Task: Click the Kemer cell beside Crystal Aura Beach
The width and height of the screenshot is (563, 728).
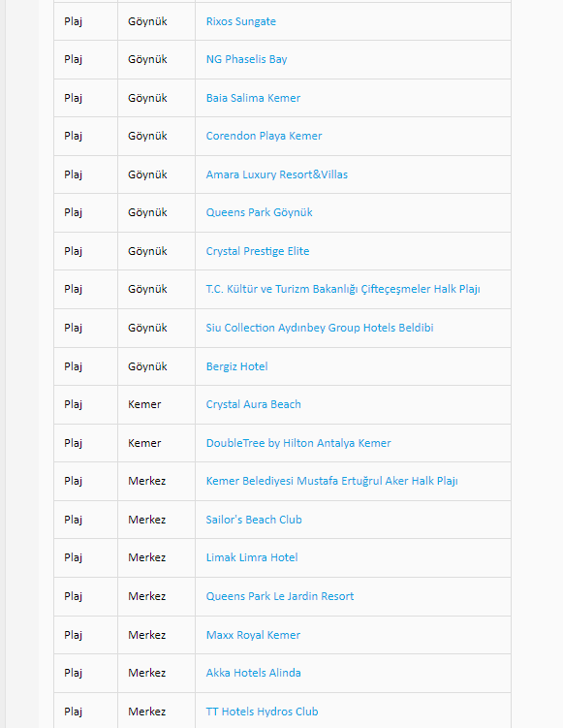Action: (x=156, y=404)
